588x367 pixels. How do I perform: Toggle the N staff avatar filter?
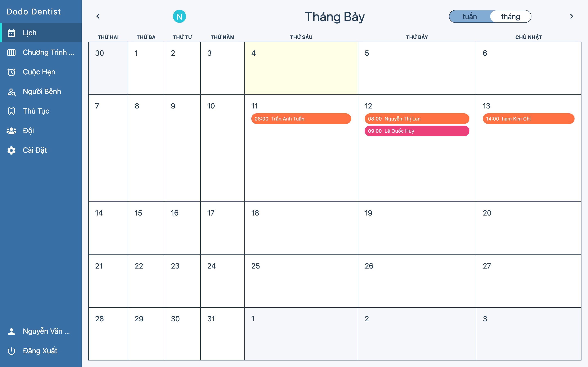[179, 17]
